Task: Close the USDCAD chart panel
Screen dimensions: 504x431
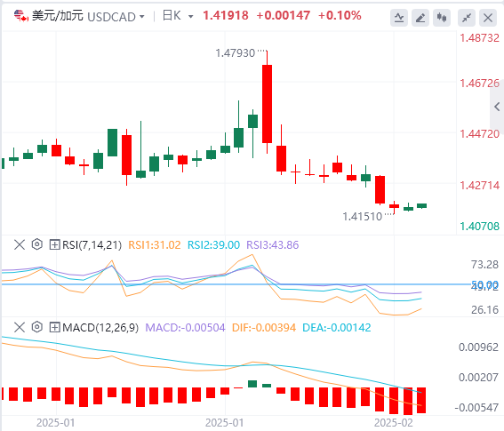Action: point(488,18)
